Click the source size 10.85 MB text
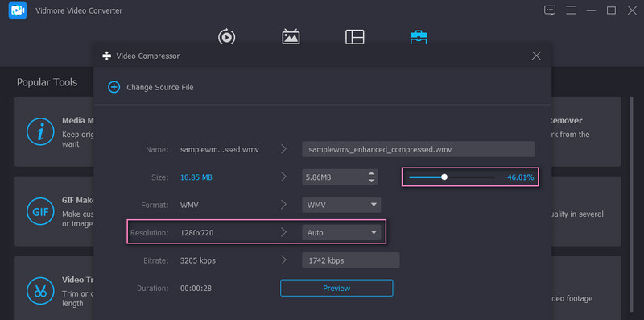 click(x=196, y=177)
